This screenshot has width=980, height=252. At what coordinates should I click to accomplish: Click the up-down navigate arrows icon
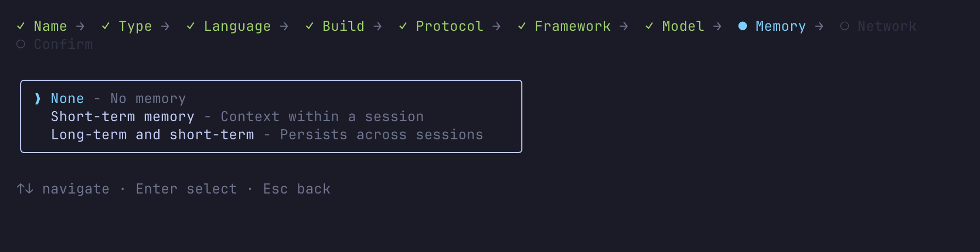pos(25,189)
